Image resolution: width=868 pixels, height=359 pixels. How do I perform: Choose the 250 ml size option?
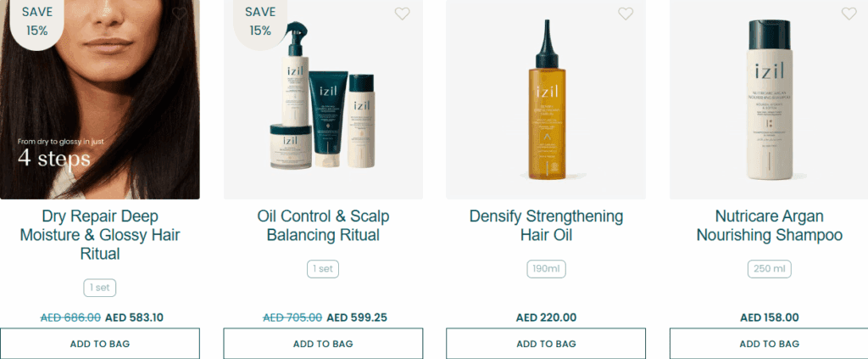point(770,269)
